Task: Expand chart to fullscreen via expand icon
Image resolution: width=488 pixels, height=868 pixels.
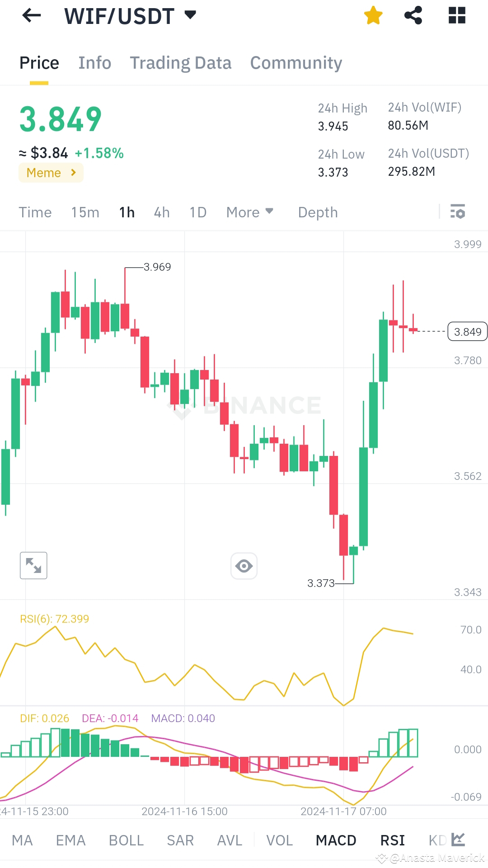Action: coord(33,565)
